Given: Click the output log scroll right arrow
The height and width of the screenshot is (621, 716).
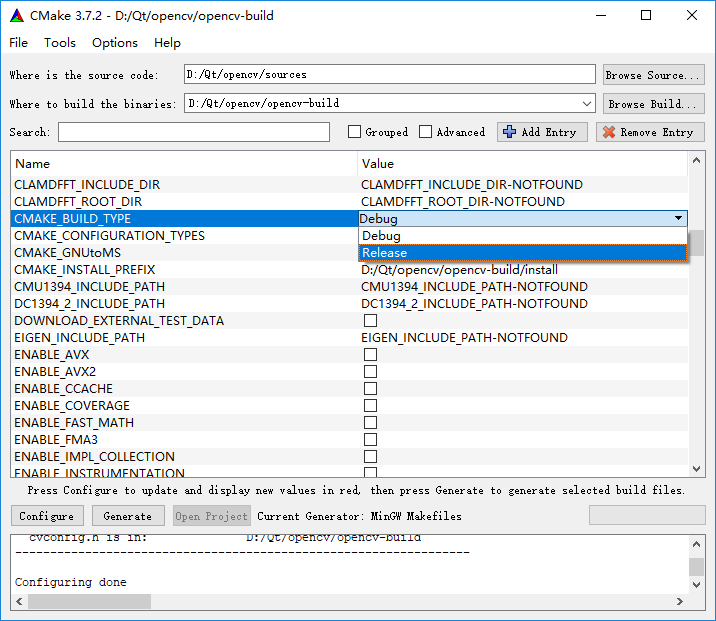Looking at the screenshot, I should click(680, 601).
